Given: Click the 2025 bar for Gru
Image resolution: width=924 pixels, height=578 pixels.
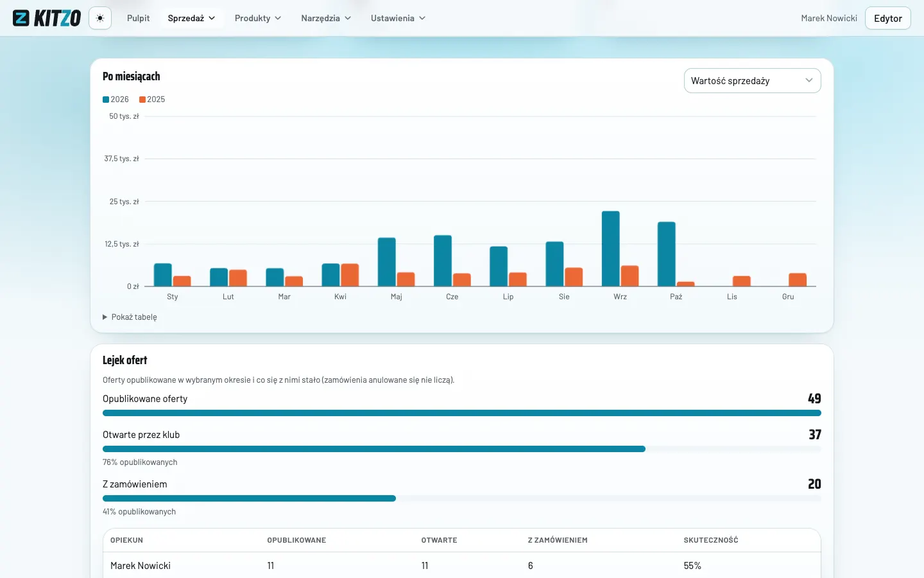Looking at the screenshot, I should 798,280.
